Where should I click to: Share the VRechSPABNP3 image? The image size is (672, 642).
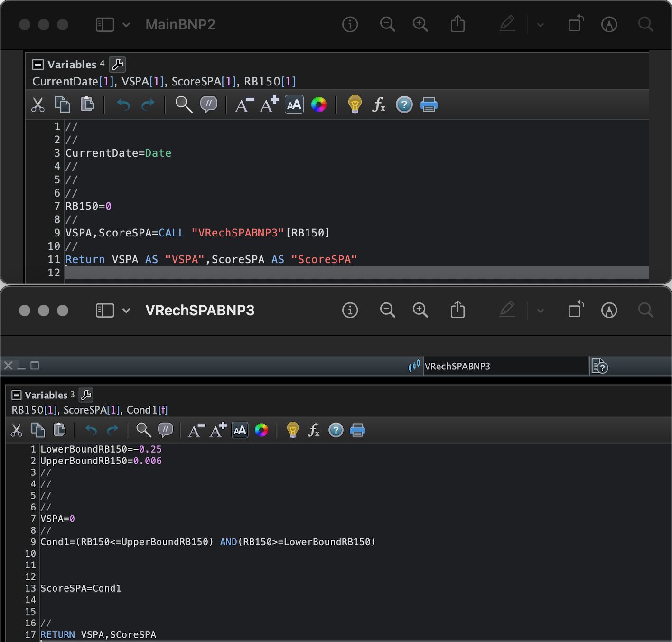pyautogui.click(x=457, y=310)
